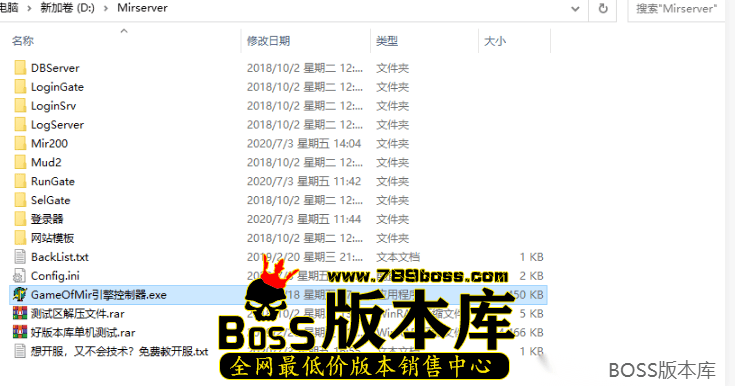Click the RunGate folder icon

[20, 181]
